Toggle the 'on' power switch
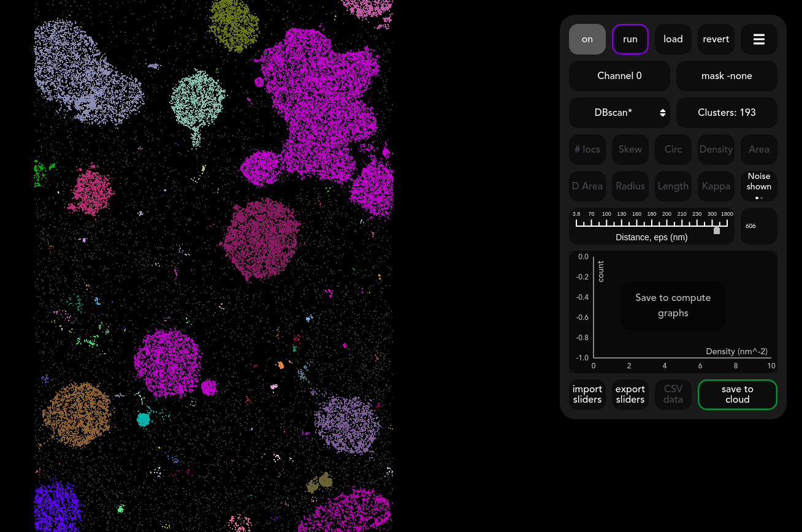This screenshot has width=802, height=532. (x=587, y=39)
